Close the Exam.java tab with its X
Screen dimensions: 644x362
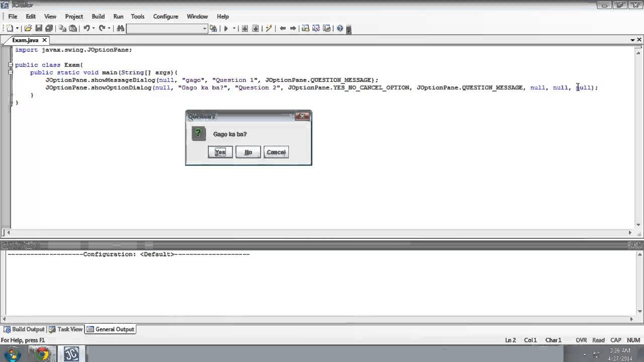click(x=44, y=40)
